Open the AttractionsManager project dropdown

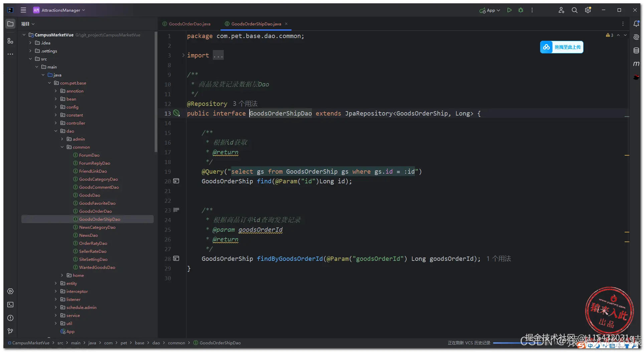(59, 10)
